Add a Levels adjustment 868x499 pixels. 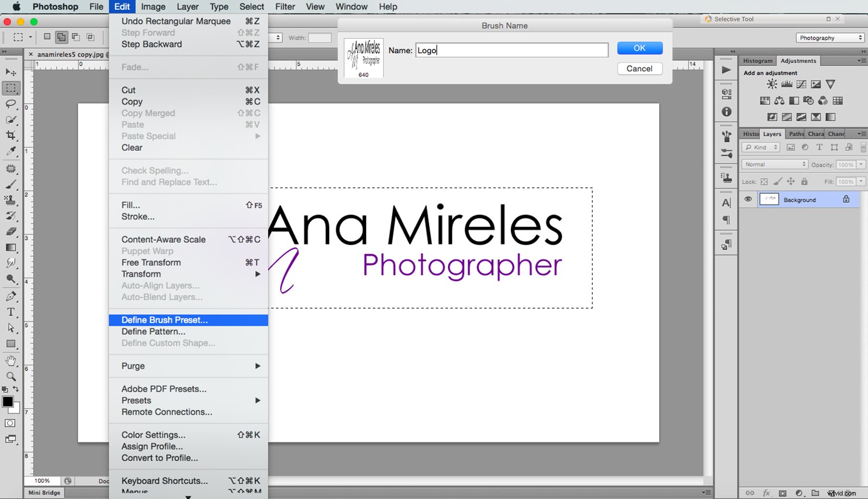click(x=786, y=84)
